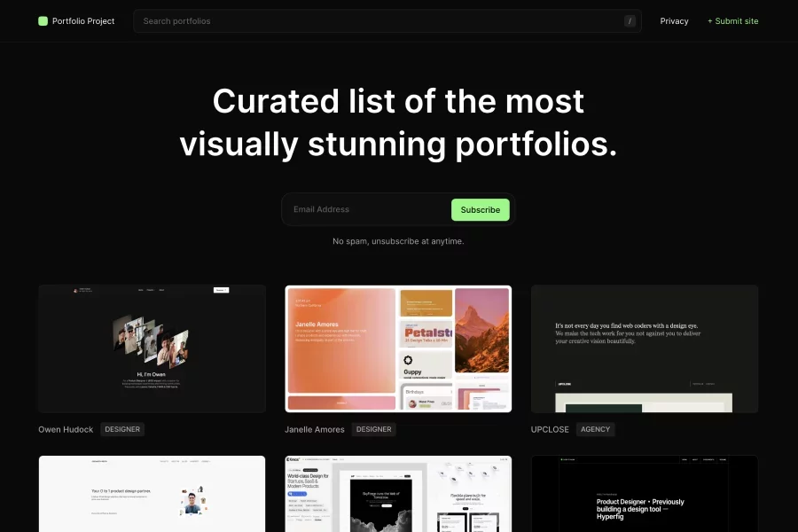Click the UPCLOSE name link
798x532 pixels.
coord(550,429)
